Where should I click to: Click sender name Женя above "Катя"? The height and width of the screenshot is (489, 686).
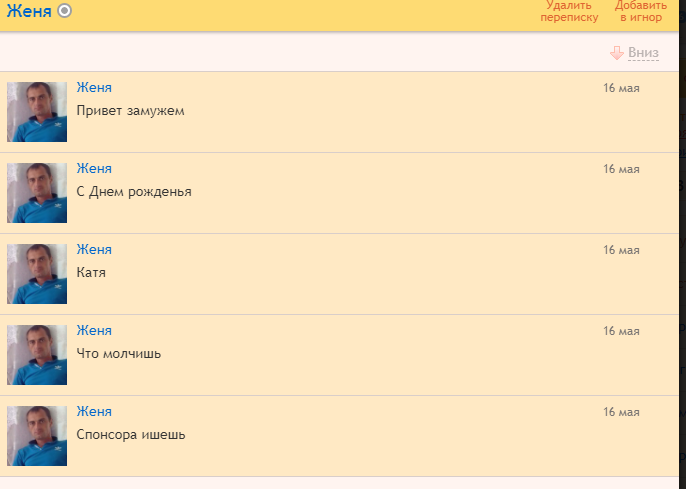[x=94, y=249]
